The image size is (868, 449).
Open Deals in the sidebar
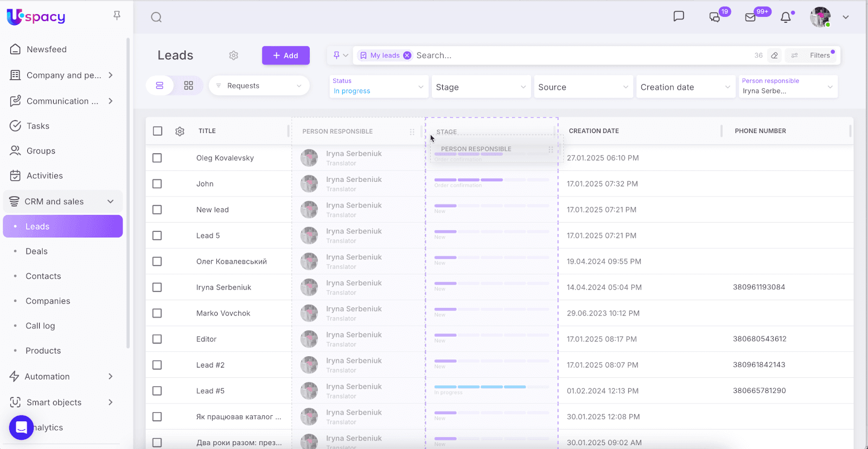coord(36,251)
